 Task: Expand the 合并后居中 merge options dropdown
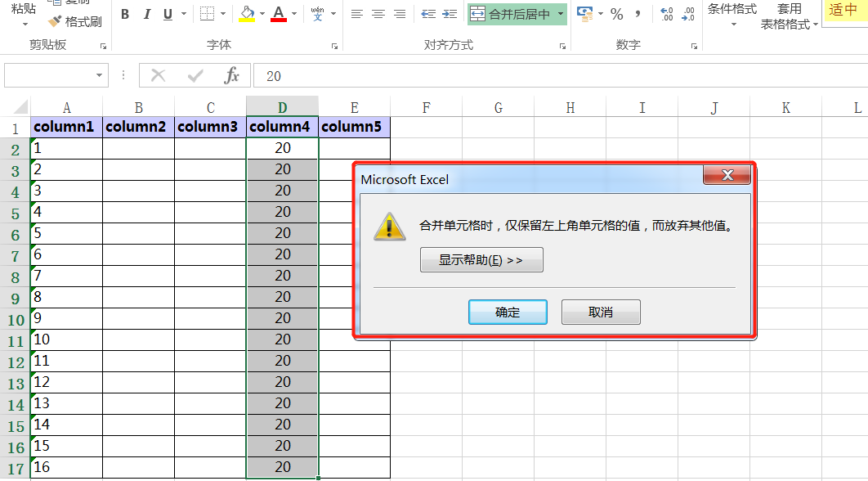(x=561, y=14)
